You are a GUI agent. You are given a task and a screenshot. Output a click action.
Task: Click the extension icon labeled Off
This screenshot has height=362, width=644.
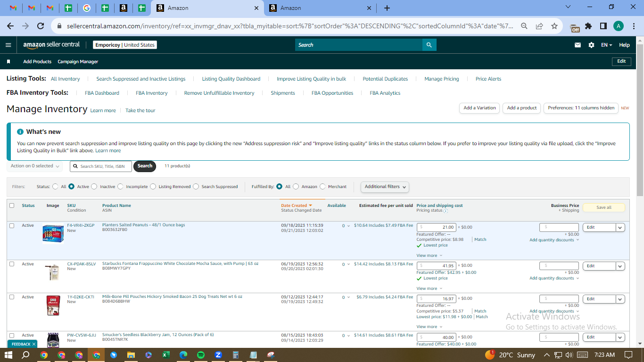tap(575, 27)
